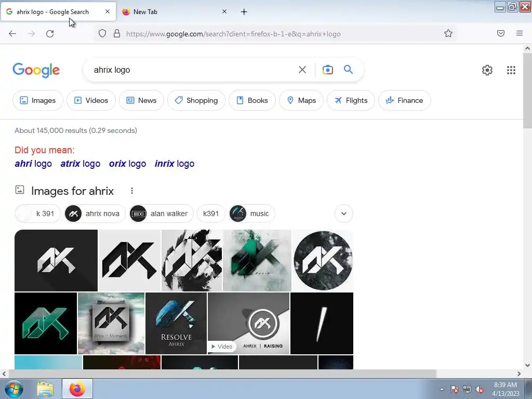Image resolution: width=532 pixels, height=399 pixels.
Task: Clear the search box text
Action: click(302, 70)
